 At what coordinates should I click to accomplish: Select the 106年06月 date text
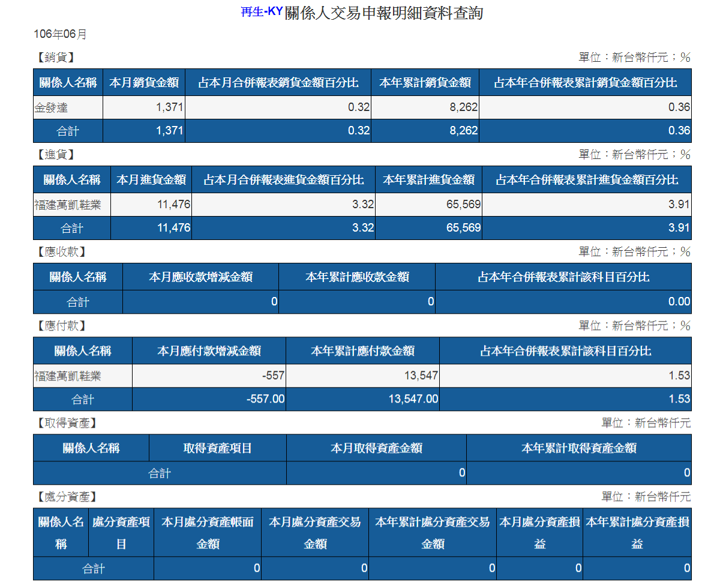[x=60, y=34]
